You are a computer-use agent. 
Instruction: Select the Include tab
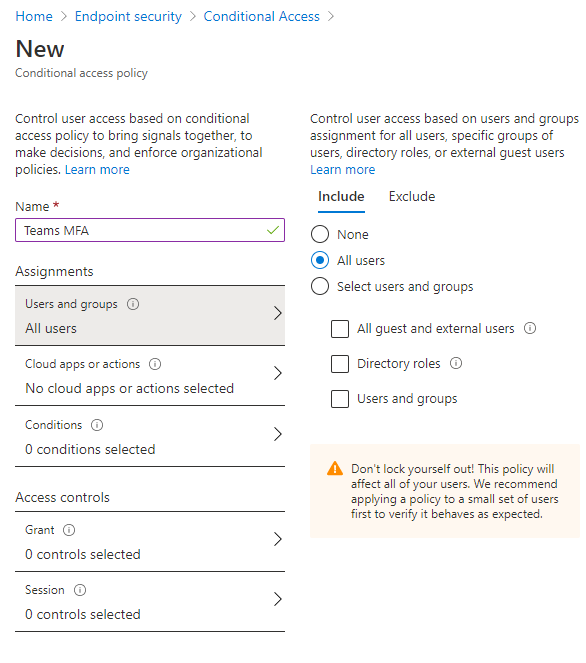pyautogui.click(x=341, y=197)
